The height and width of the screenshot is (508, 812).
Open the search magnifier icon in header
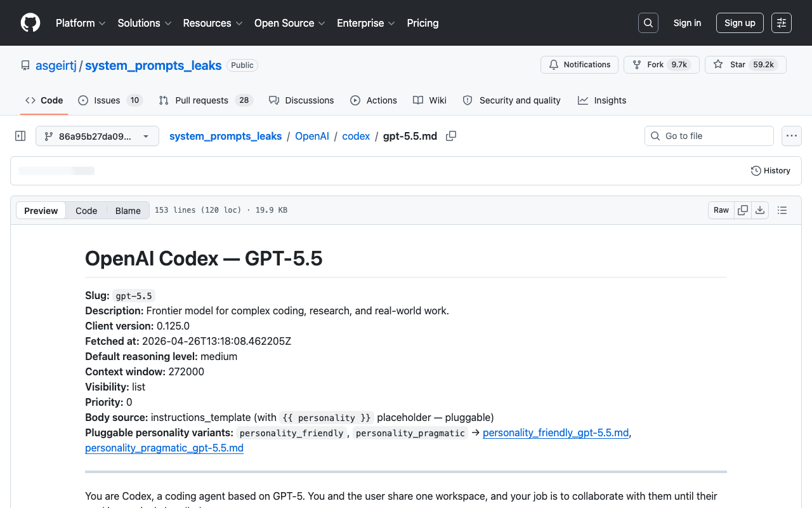click(648, 23)
